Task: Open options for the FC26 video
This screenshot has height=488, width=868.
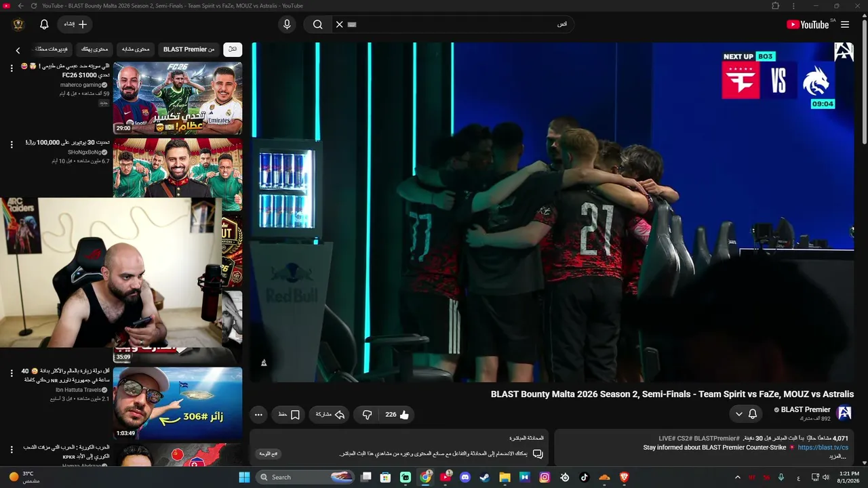Action: pyautogui.click(x=12, y=68)
